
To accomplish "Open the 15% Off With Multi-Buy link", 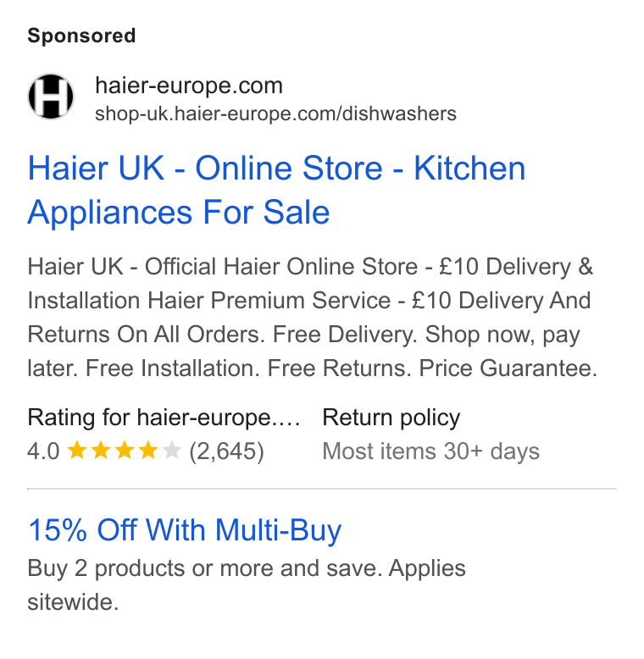I will coord(185,529).
